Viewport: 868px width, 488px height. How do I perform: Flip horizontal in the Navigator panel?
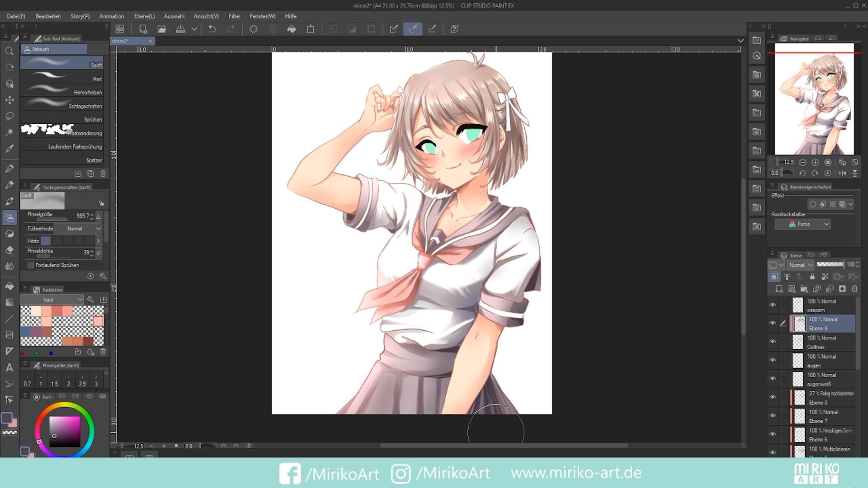(842, 173)
